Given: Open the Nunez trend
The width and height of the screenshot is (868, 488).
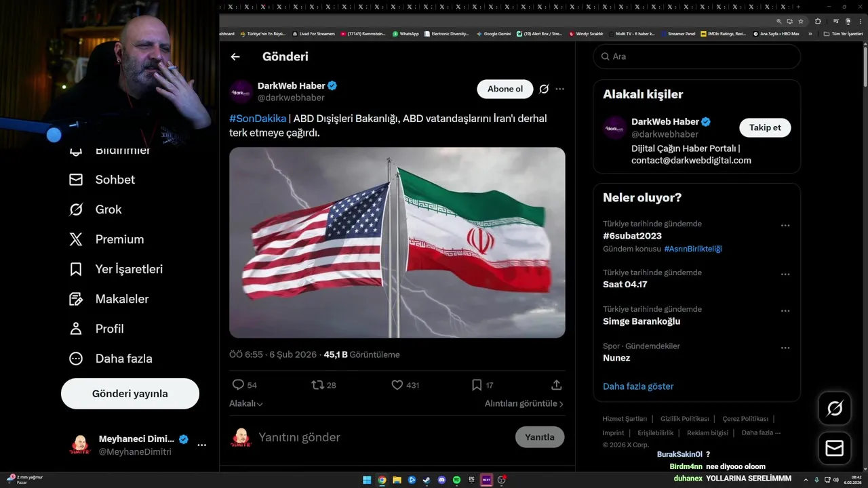Looking at the screenshot, I should click(616, 358).
